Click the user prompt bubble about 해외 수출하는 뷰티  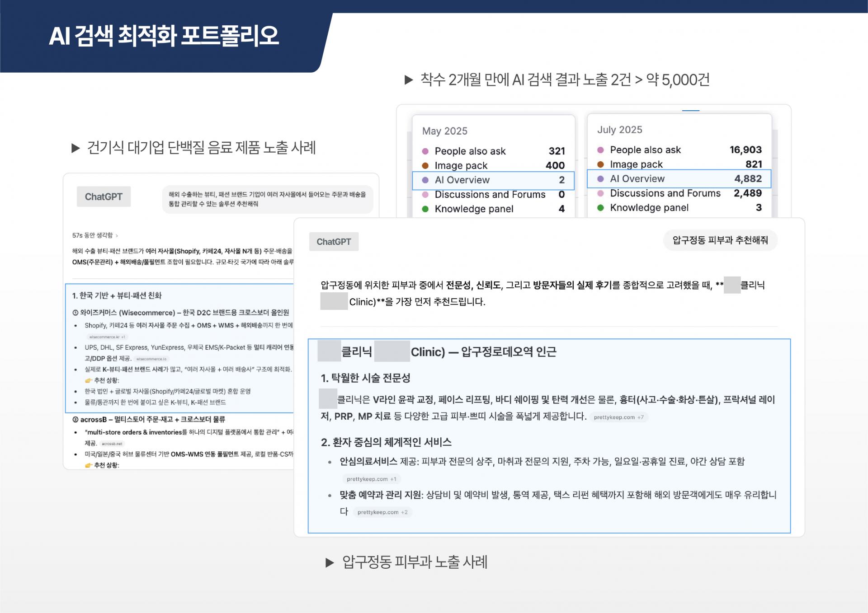click(x=268, y=199)
